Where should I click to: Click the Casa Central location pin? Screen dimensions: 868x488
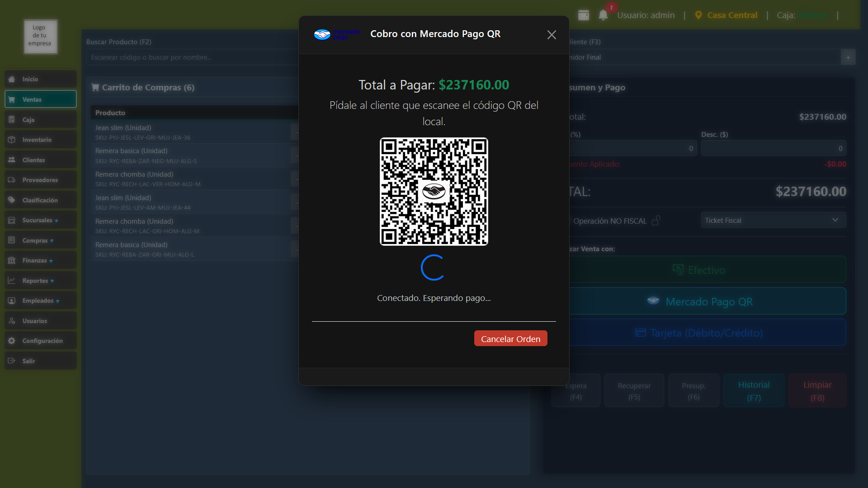pos(698,15)
